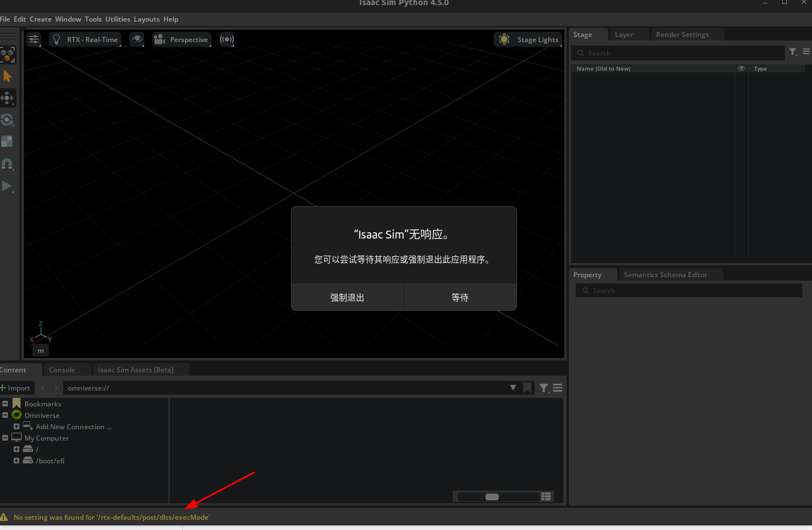The width and height of the screenshot is (812, 530).
Task: Open Content browser options menu icon
Action: click(557, 388)
